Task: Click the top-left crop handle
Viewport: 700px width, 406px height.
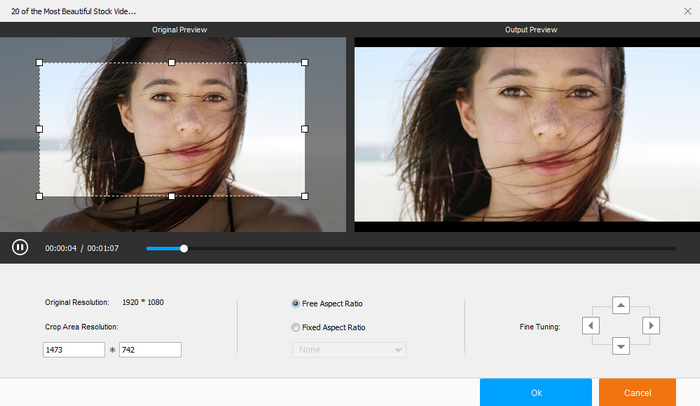Action: (39, 63)
